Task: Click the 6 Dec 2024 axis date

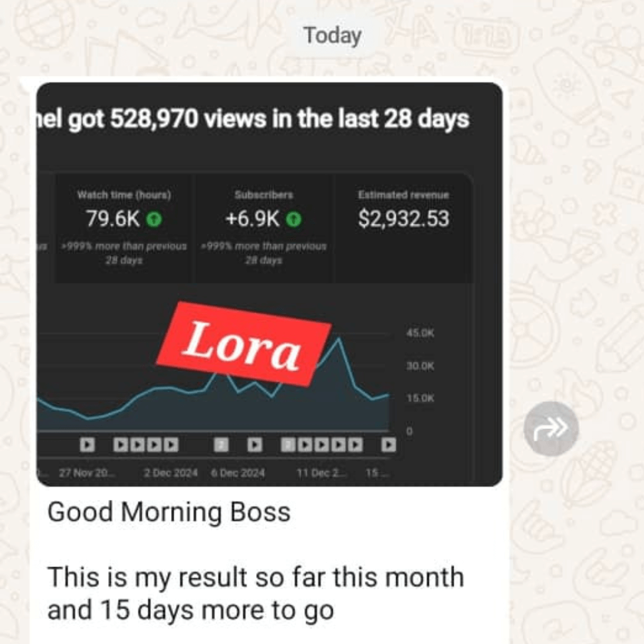Action: click(238, 473)
